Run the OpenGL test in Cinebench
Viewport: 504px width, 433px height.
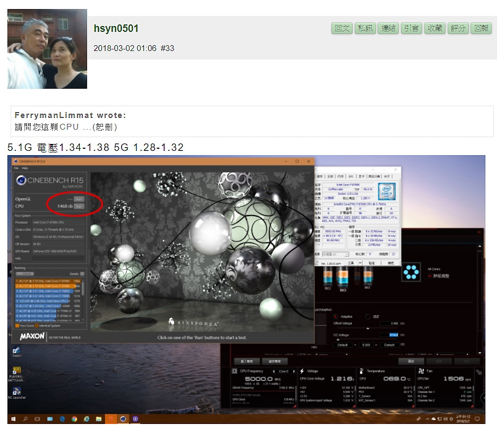click(79, 199)
